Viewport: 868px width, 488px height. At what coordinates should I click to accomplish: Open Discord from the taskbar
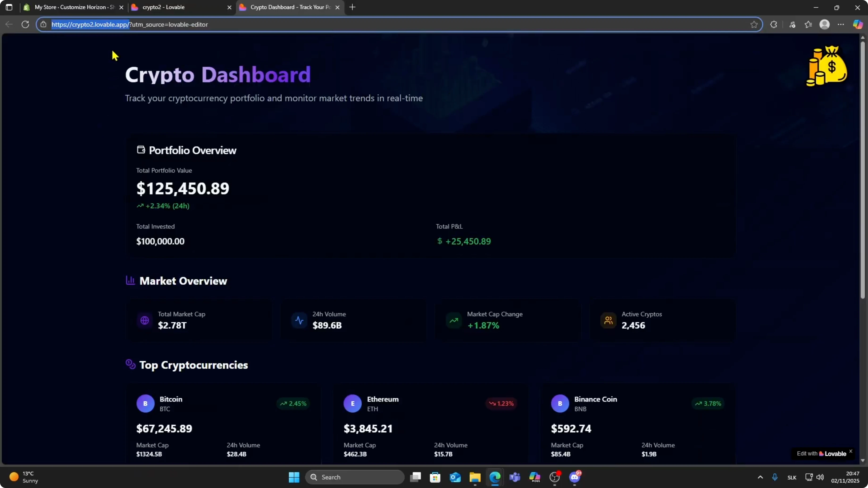(x=575, y=477)
